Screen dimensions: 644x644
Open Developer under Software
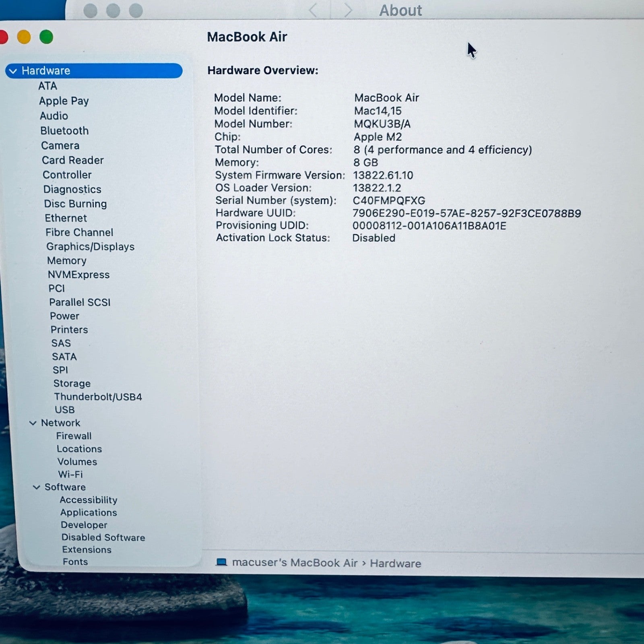(x=84, y=525)
